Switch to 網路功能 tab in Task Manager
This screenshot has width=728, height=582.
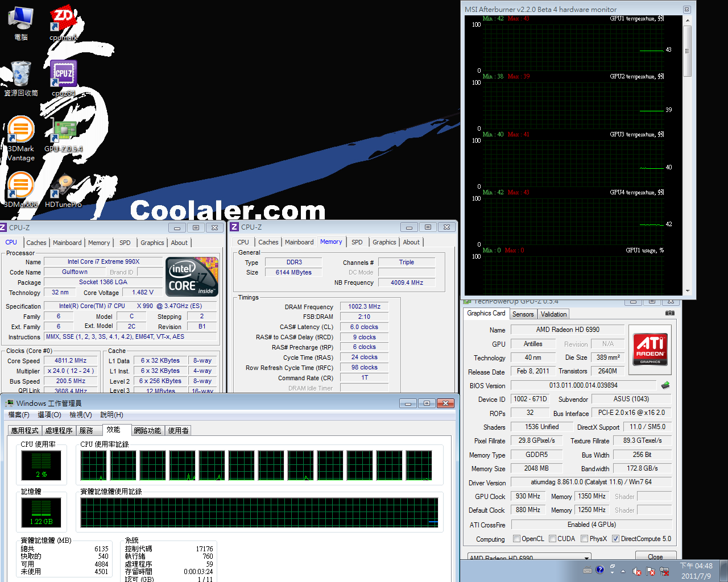tap(148, 431)
